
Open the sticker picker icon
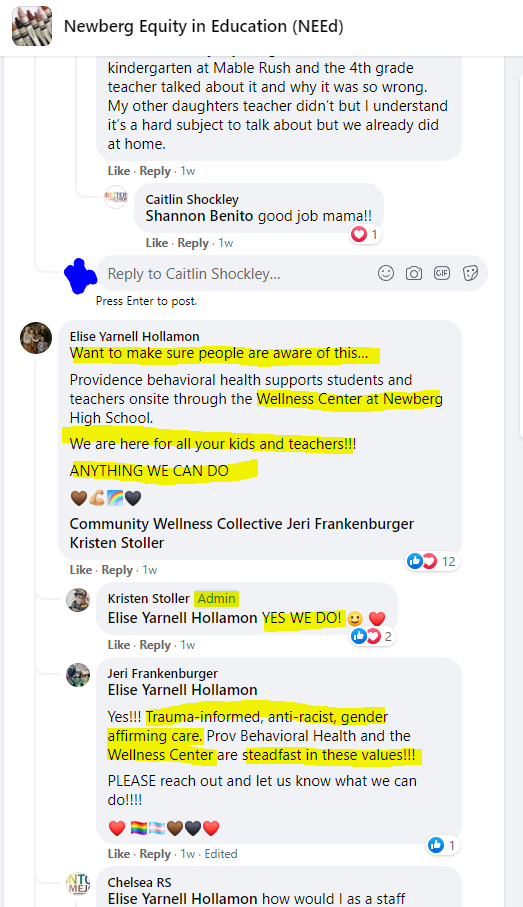coord(470,273)
